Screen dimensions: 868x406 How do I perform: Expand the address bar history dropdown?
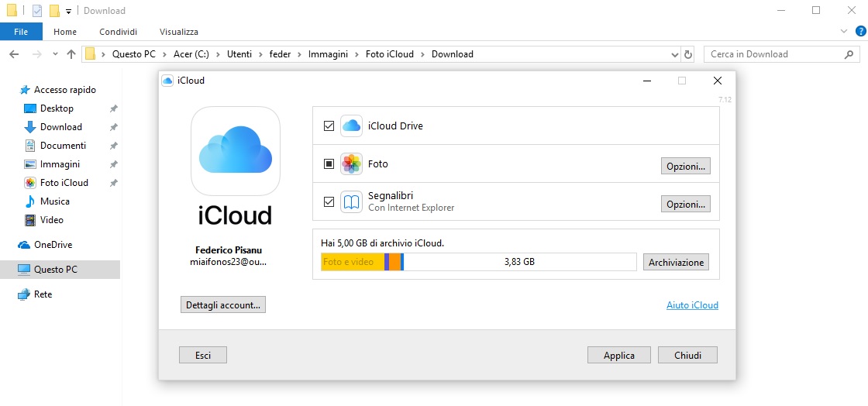(x=675, y=54)
